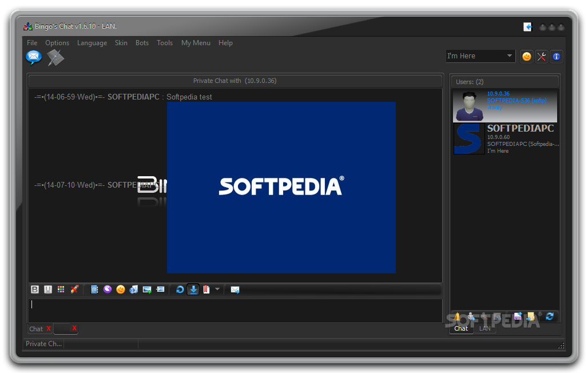The width and height of the screenshot is (588, 373).
Task: Click the crossed-out pencil clear formatting icon
Action: (74, 289)
